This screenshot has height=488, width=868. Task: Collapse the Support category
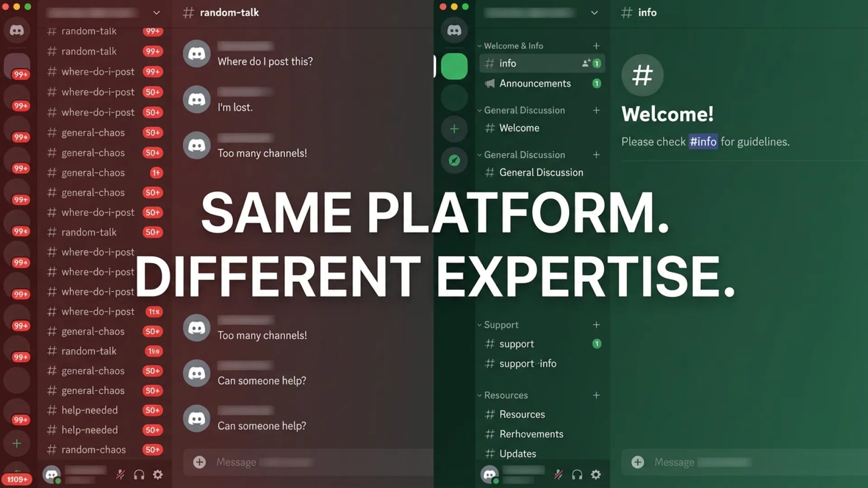(501, 324)
